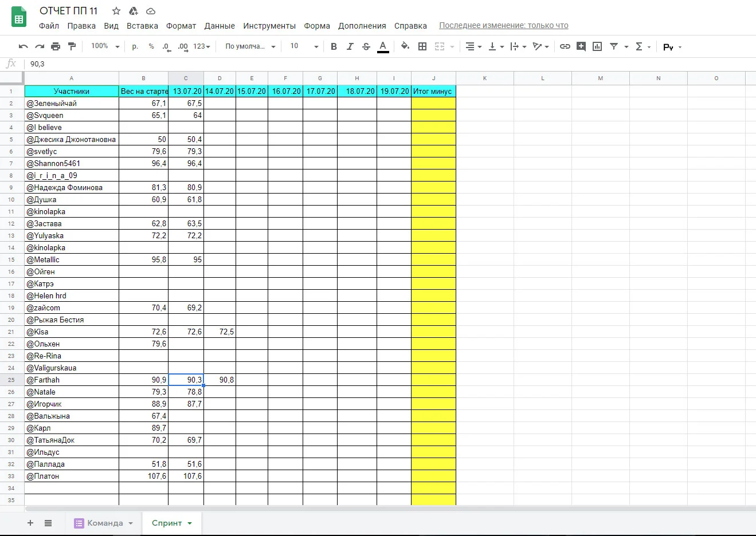Click the merge cells icon
Viewport: 756px width, 536px height.
(x=440, y=46)
